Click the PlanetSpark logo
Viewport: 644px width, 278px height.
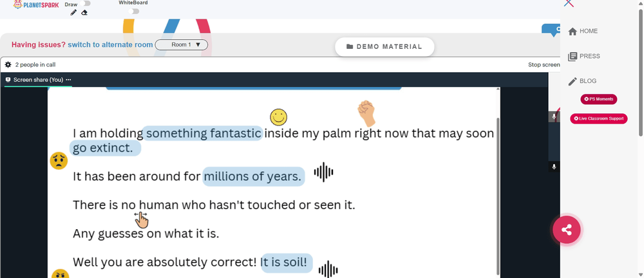click(36, 5)
